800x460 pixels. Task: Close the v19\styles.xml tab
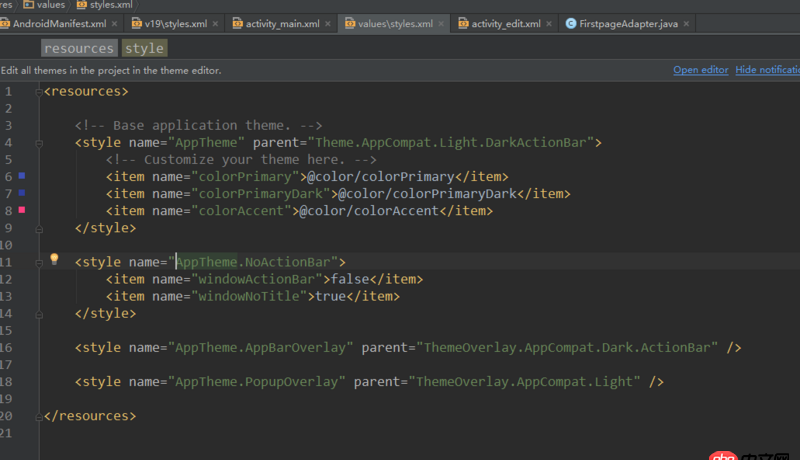click(x=217, y=23)
